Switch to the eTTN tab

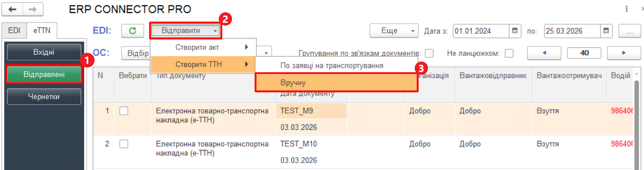point(42,31)
